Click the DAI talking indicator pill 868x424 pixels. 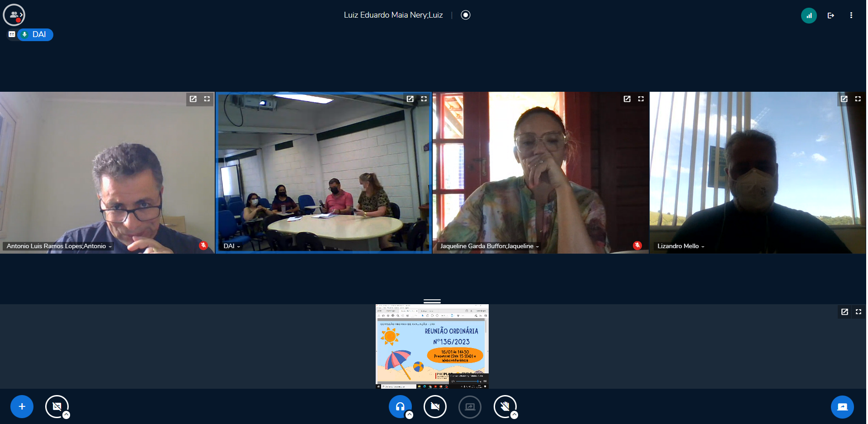coord(35,34)
